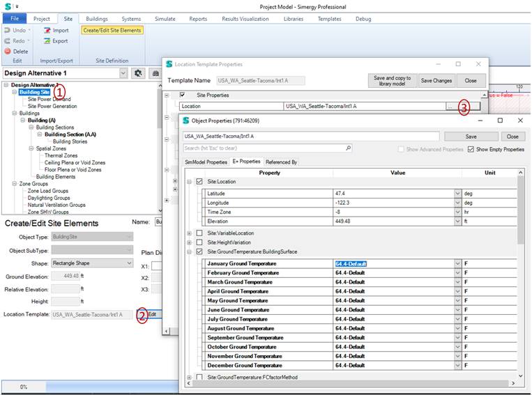Image resolution: width=532 pixels, height=395 pixels.
Task: Click the Undo icon in the ribbon
Action: [7, 30]
